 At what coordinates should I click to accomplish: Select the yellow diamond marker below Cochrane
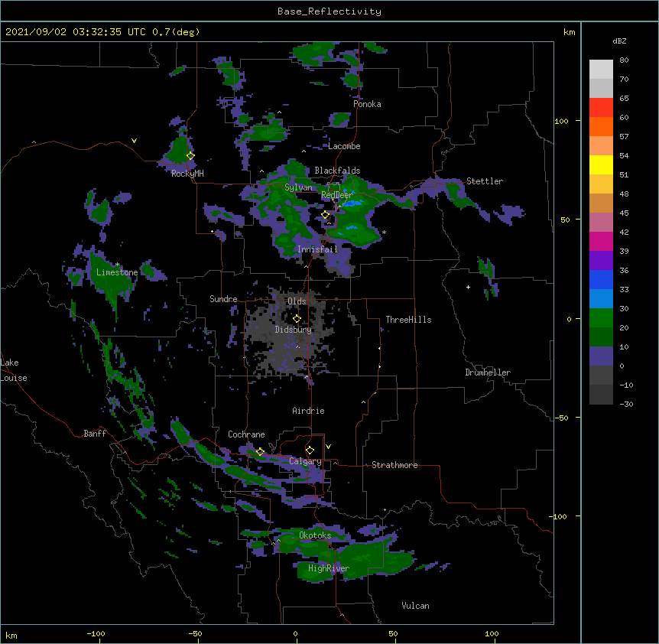pyautogui.click(x=260, y=452)
